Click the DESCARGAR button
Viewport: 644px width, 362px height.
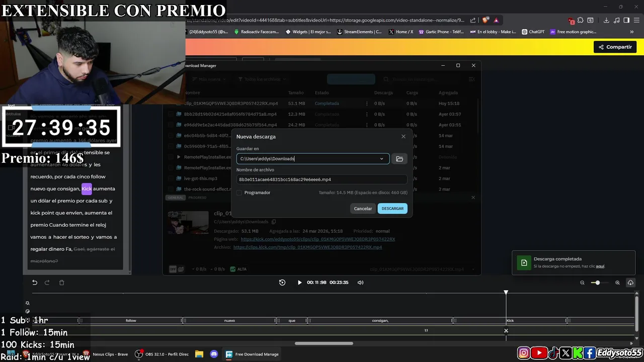click(392, 209)
